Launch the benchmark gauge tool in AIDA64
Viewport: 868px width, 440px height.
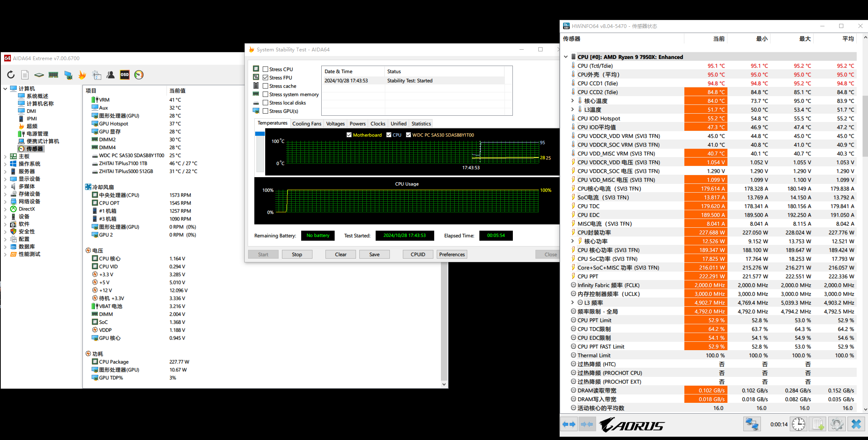click(x=139, y=75)
